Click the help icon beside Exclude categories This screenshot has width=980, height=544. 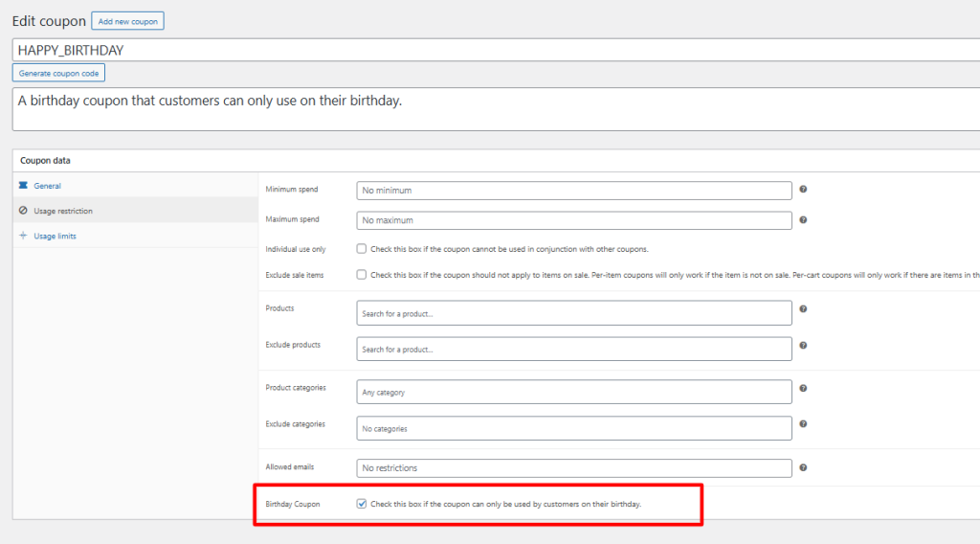pos(803,424)
